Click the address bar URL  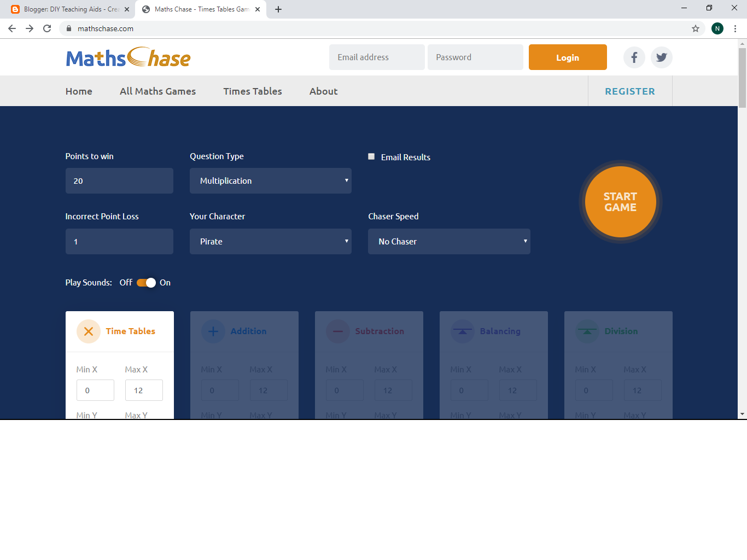(106, 28)
